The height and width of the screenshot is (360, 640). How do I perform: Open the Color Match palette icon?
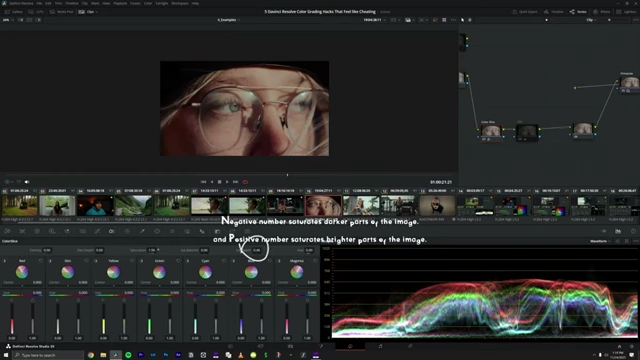coord(22,231)
